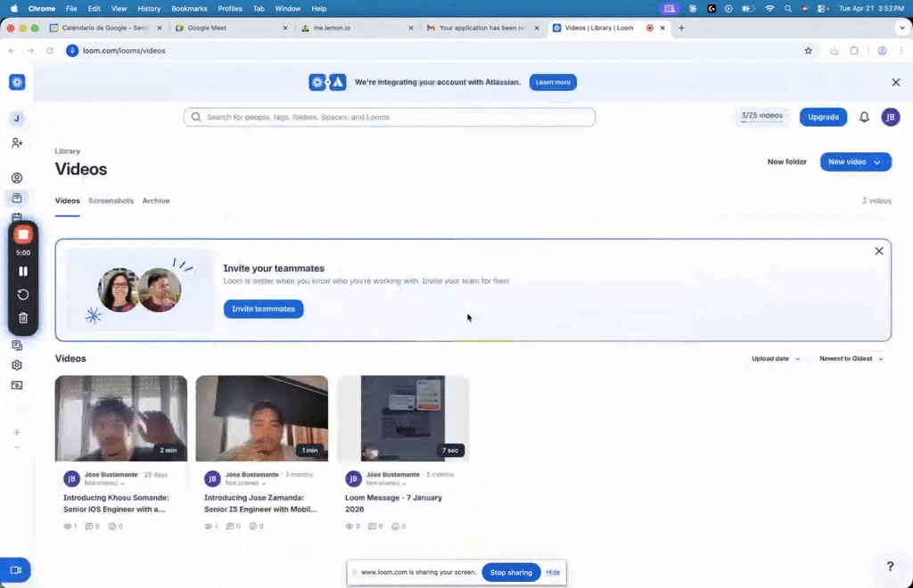Switch to the me.lemon.io browser tab
Image resolution: width=913 pixels, height=588 pixels.
[x=357, y=28]
